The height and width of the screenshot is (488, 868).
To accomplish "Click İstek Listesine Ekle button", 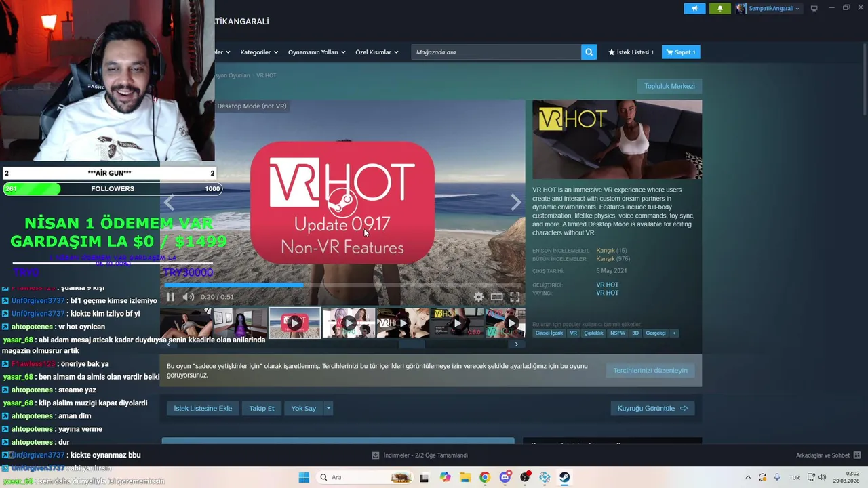I will (203, 409).
